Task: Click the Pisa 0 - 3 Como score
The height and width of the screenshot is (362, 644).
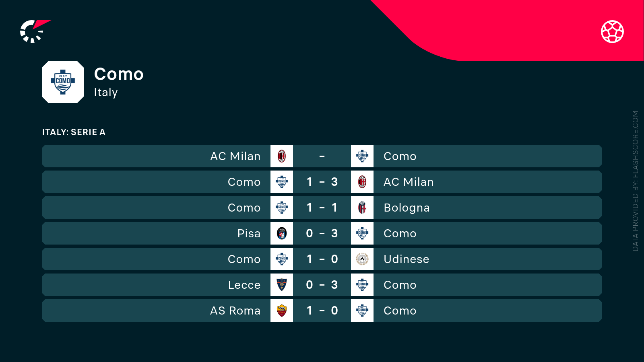Action: [x=322, y=233]
